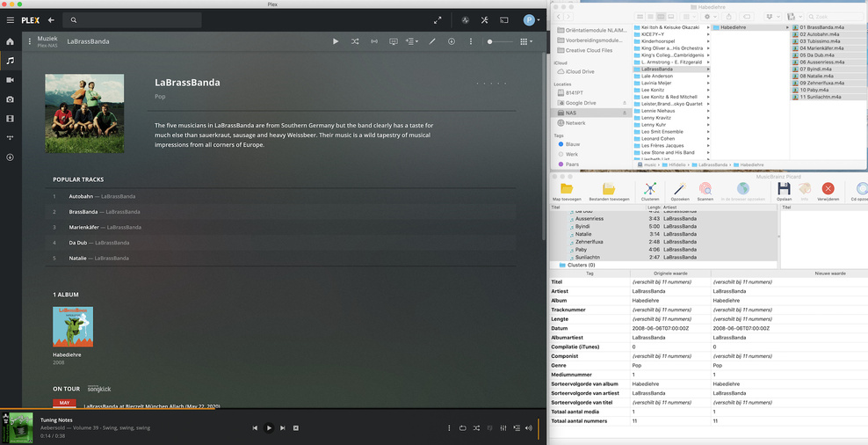Open the Plex cast to device icon

click(x=503, y=20)
